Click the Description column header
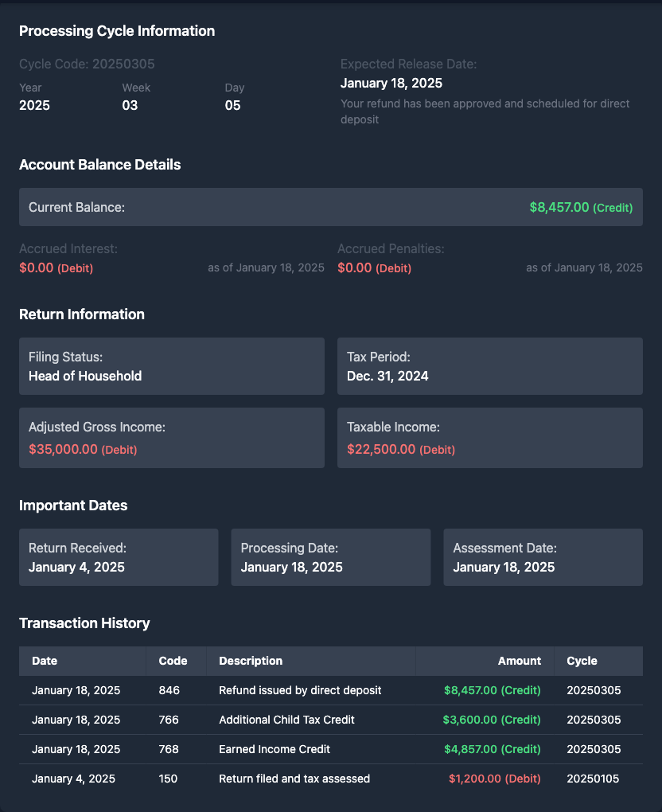Image resolution: width=662 pixels, height=812 pixels. (251, 661)
